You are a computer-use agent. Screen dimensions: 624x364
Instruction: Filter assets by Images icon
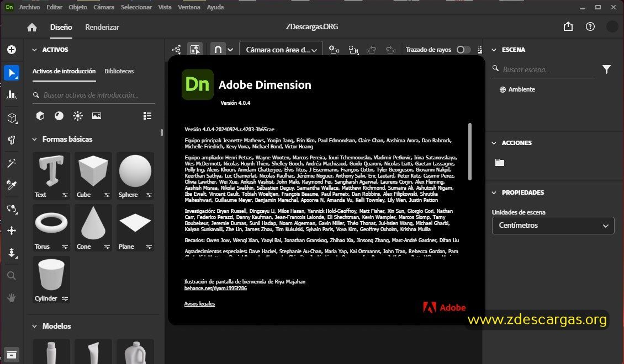point(96,116)
